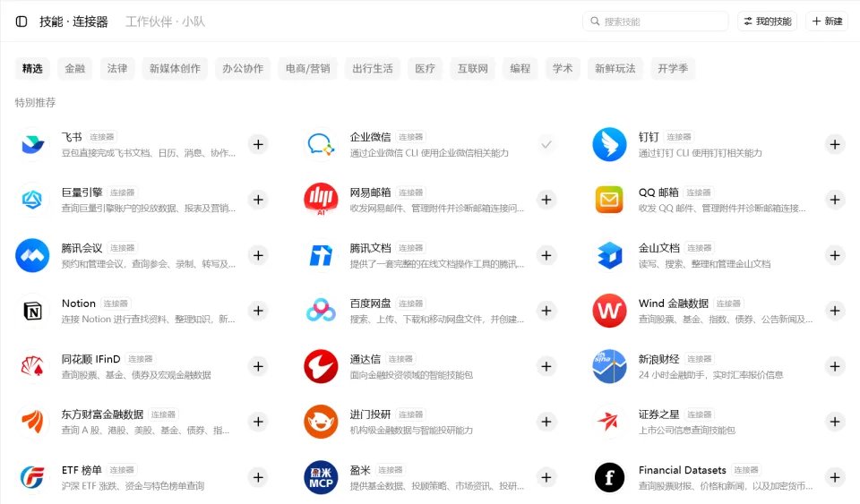Click the 钉钉 app icon
Viewport: 860px width, 504px height.
(x=609, y=145)
